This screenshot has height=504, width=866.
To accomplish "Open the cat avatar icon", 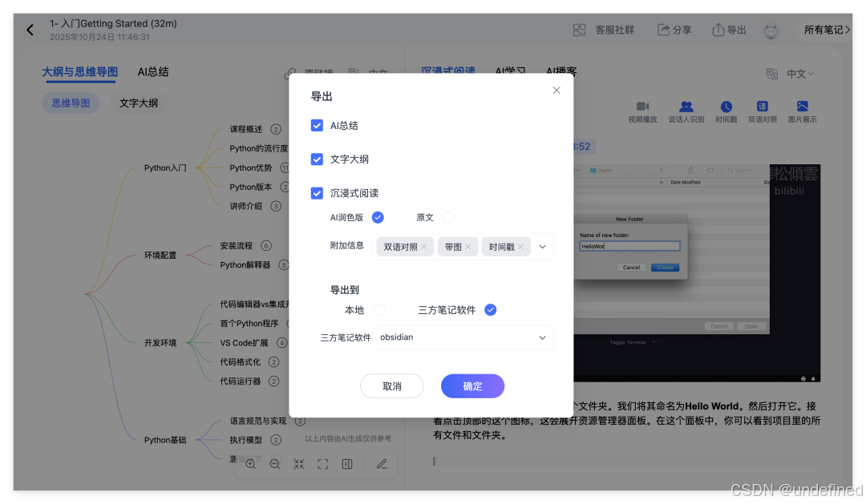I will (771, 30).
